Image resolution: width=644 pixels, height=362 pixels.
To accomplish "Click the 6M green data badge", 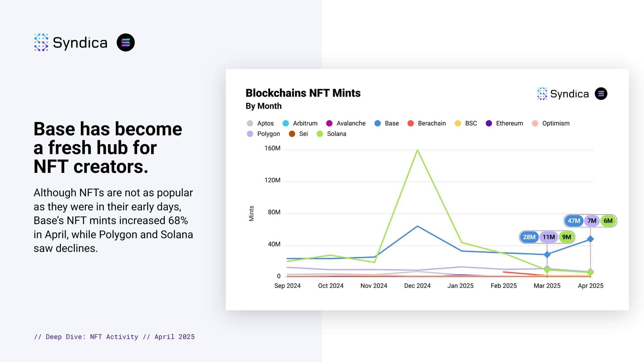I will tap(608, 221).
